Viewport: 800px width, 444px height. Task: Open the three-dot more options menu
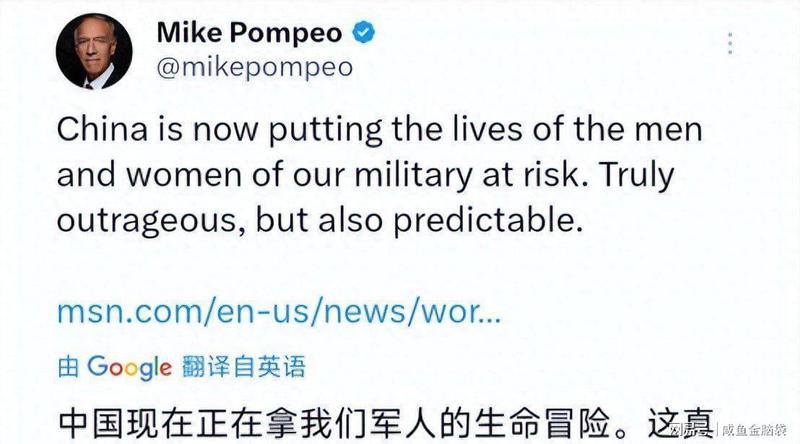(731, 44)
